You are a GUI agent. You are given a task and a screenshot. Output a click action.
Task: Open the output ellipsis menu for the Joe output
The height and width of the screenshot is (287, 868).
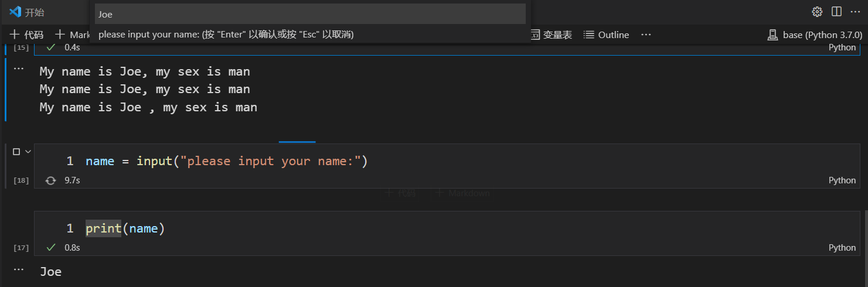(x=18, y=269)
